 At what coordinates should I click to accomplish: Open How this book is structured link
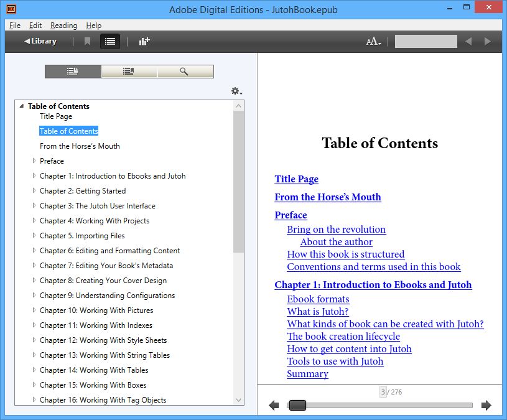(346, 254)
